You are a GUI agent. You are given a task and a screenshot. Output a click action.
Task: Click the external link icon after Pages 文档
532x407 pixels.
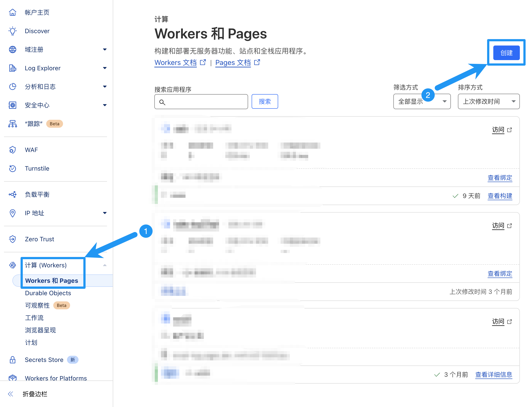click(257, 62)
